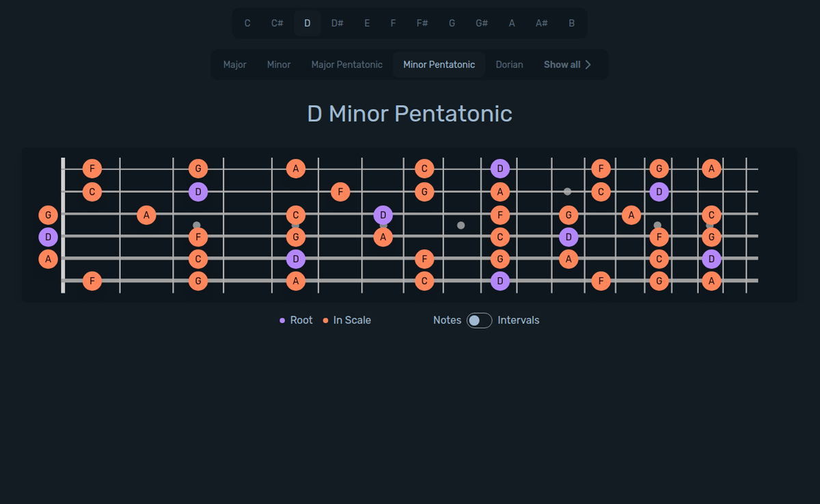Open the Minor scale tab
820x504 pixels.
(x=279, y=64)
